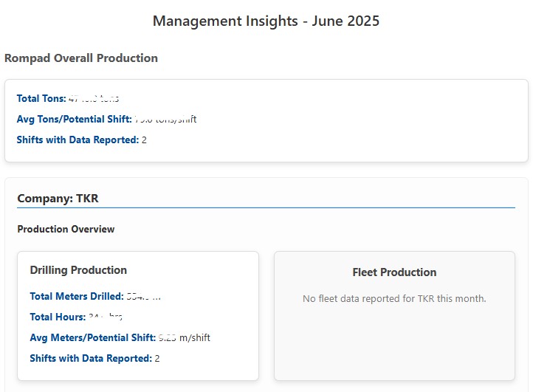Click the Total Tons label
The width and height of the screenshot is (533, 392).
[41, 98]
